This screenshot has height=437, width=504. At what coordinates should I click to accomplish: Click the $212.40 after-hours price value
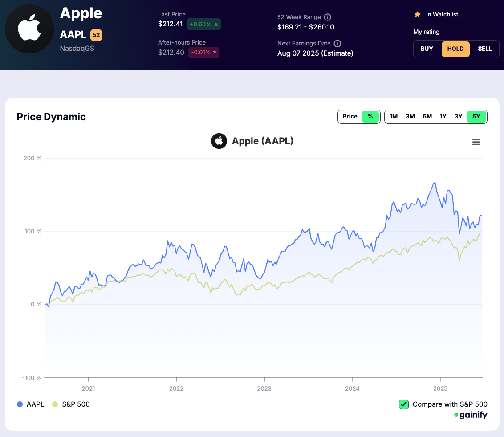click(x=171, y=53)
